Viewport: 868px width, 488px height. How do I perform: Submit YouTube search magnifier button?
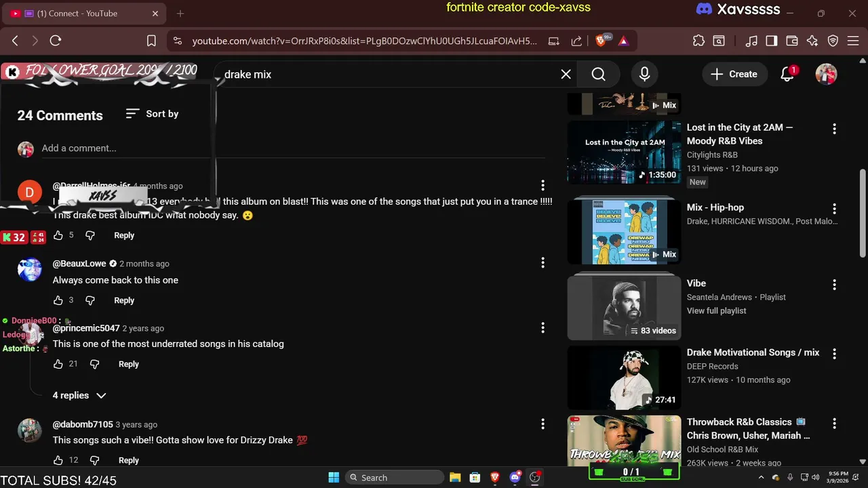(x=598, y=74)
